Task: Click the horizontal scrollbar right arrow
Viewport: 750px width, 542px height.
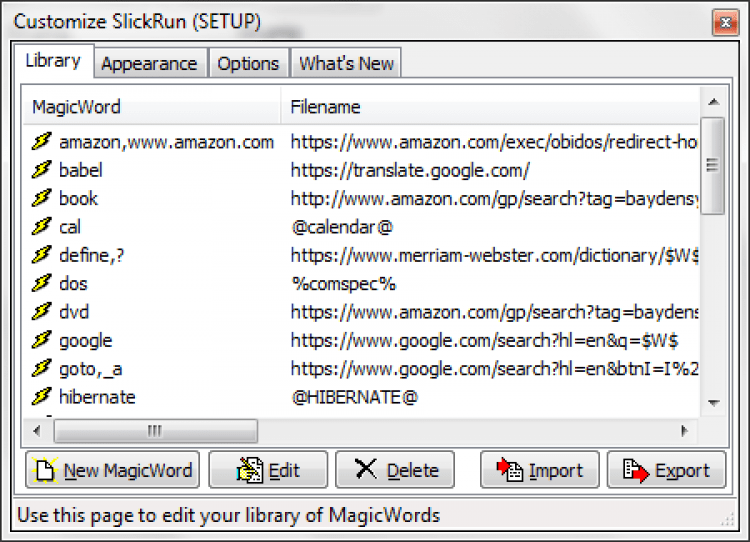Action: pos(684,431)
